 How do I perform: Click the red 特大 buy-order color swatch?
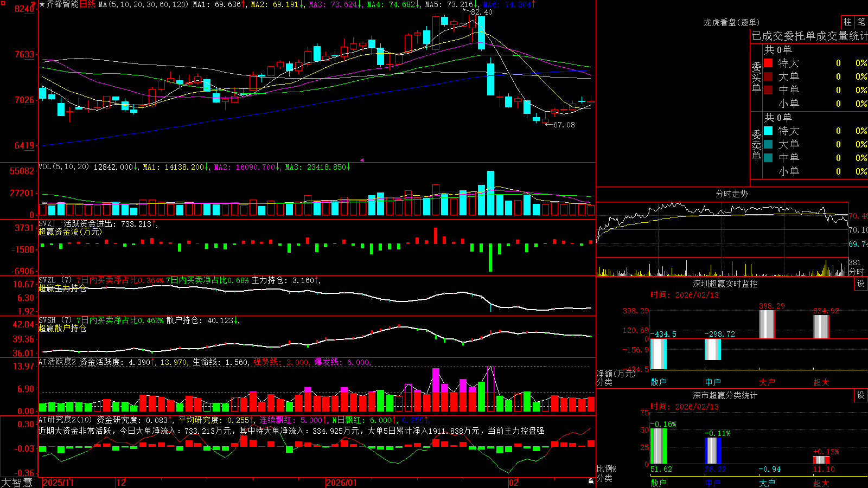[768, 63]
